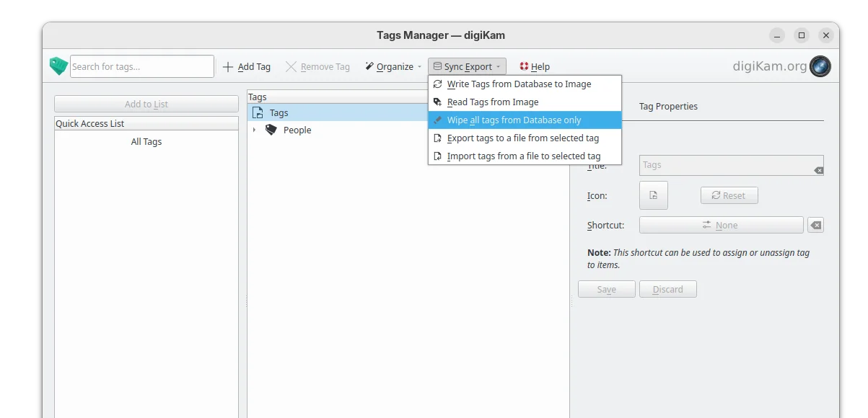Click the Search for tags field
The height and width of the screenshot is (418, 868).
click(x=141, y=66)
